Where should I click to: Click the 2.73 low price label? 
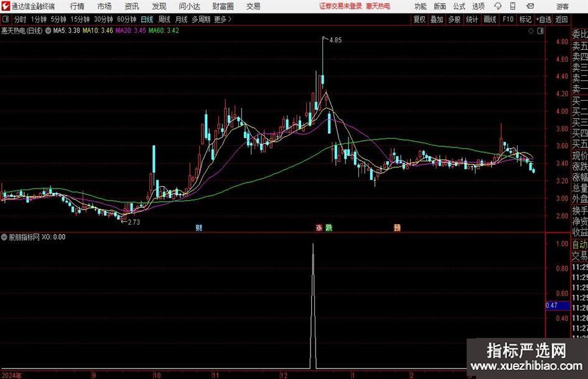tap(134, 222)
